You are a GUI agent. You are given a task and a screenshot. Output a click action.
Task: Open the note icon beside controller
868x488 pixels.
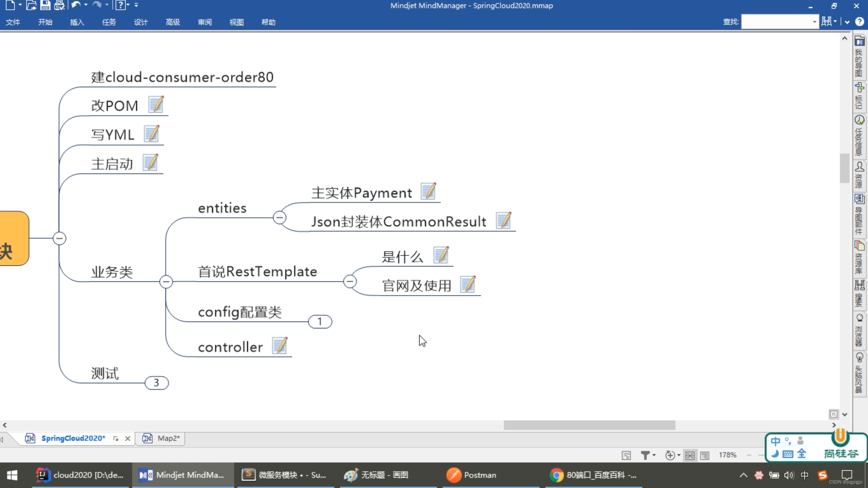coord(280,345)
